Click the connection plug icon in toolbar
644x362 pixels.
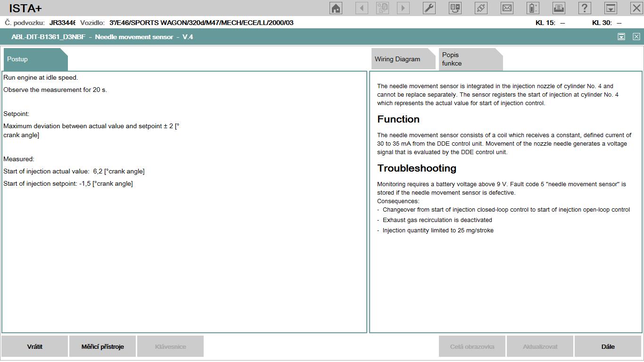pyautogui.click(x=481, y=8)
